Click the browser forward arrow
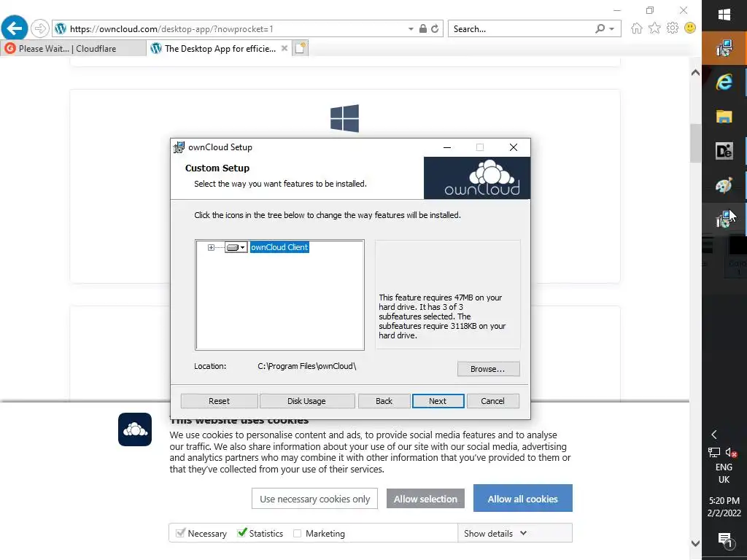The width and height of the screenshot is (747, 560). pyautogui.click(x=40, y=28)
